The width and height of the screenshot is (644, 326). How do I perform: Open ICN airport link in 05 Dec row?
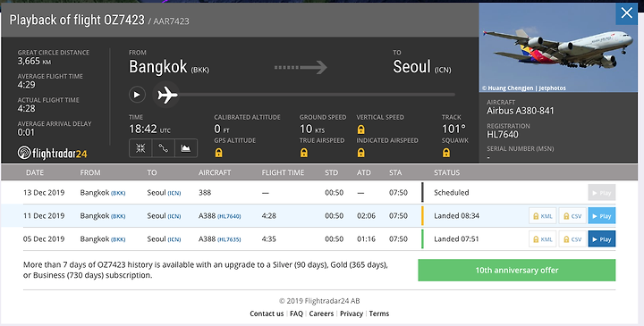pyautogui.click(x=174, y=239)
